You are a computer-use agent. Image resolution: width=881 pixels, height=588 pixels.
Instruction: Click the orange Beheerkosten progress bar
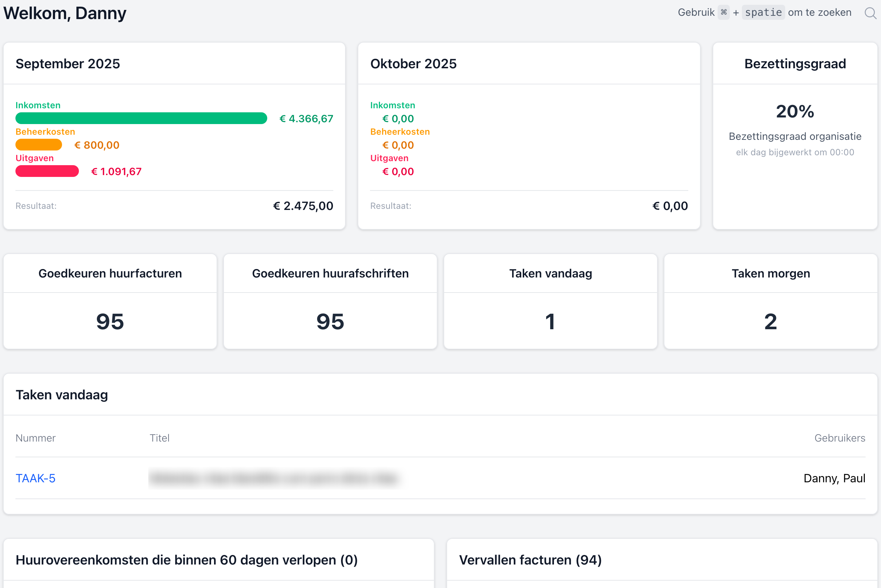coord(39,145)
